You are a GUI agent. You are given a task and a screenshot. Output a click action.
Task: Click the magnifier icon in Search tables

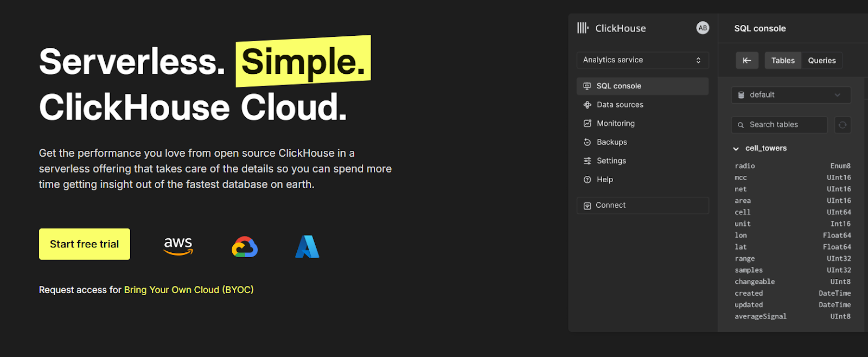click(x=741, y=125)
